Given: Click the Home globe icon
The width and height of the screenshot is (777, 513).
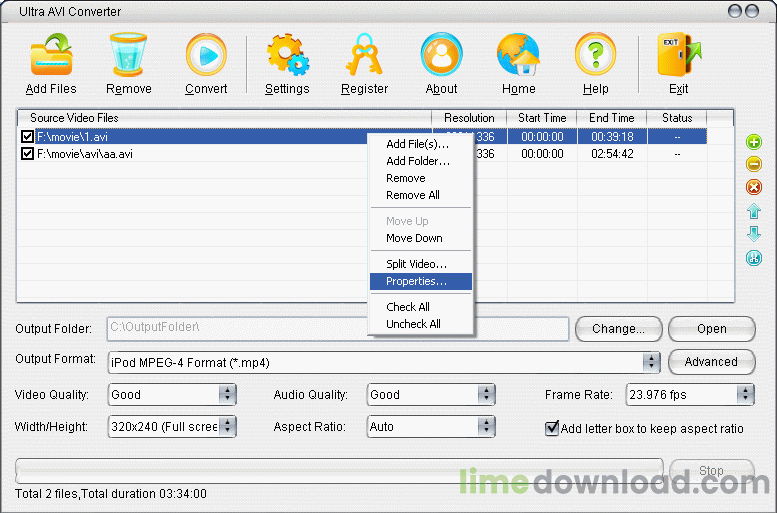Looking at the screenshot, I should click(x=518, y=56).
